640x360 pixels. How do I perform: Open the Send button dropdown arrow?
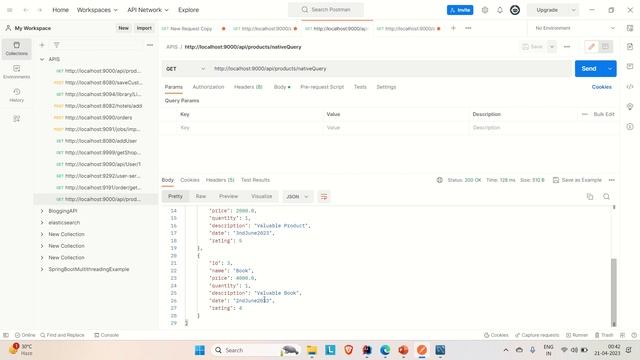pyautogui.click(x=610, y=69)
